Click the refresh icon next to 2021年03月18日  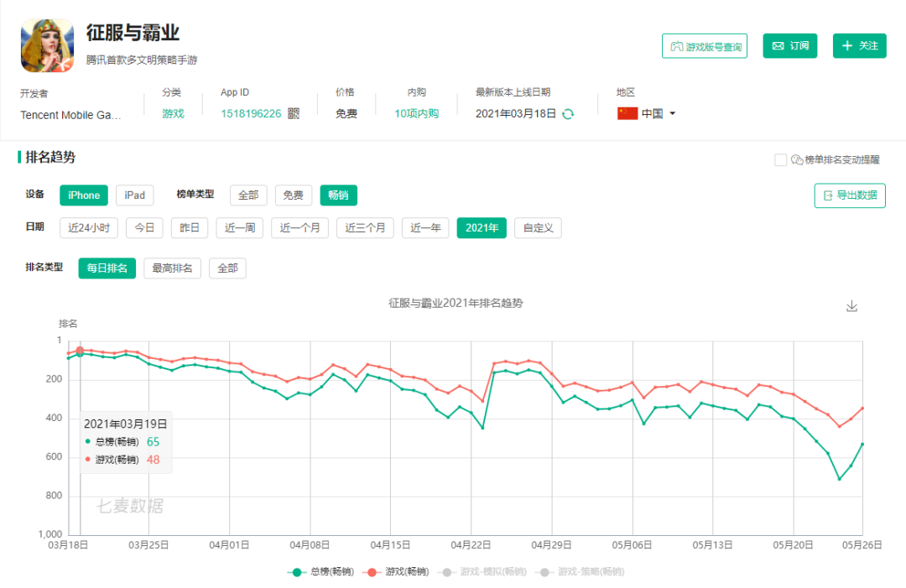tap(568, 114)
